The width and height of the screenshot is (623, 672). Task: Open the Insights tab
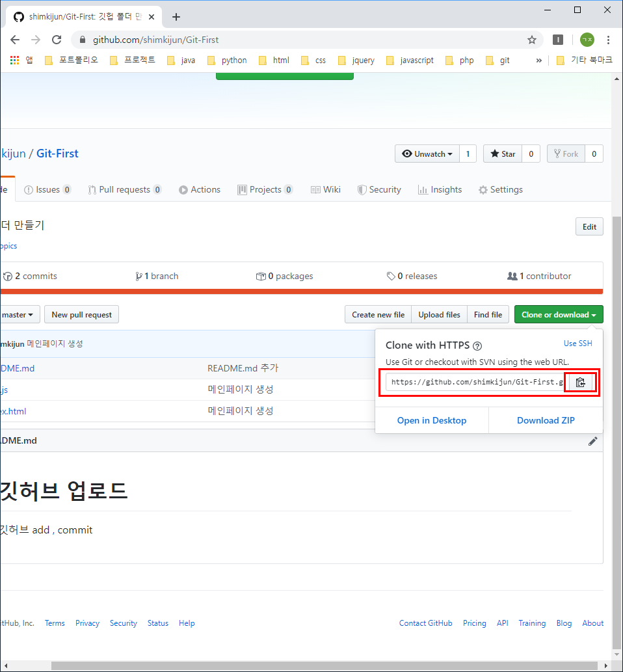(440, 190)
